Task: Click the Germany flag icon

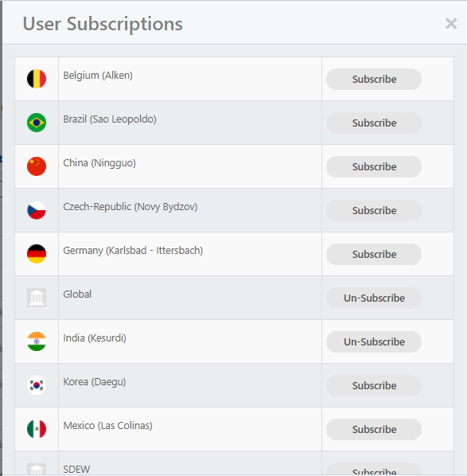Action: (x=37, y=254)
